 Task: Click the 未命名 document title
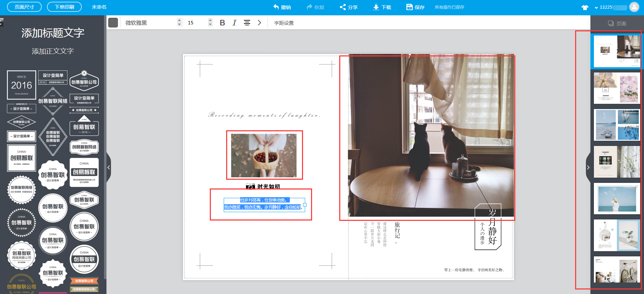pos(99,7)
